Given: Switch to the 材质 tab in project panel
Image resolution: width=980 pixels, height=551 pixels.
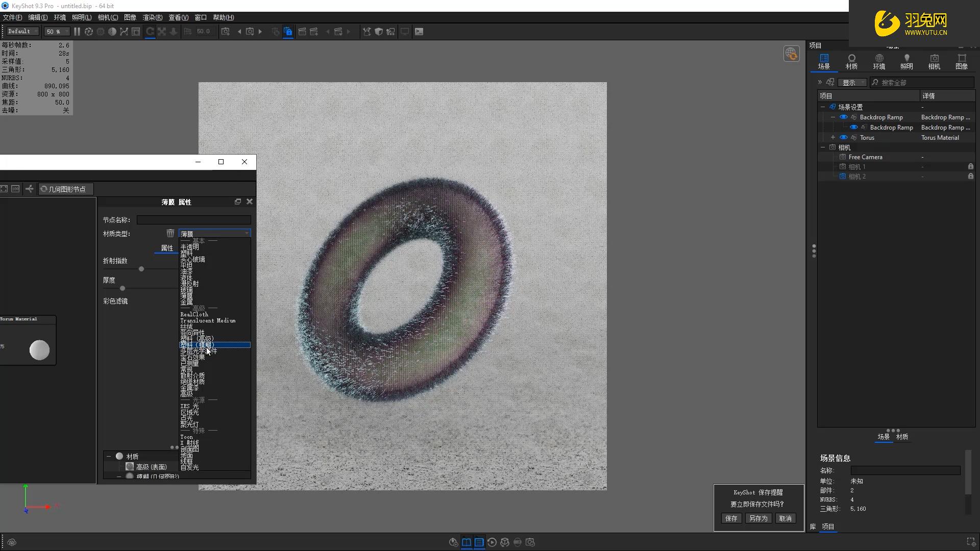Looking at the screenshot, I should (851, 61).
